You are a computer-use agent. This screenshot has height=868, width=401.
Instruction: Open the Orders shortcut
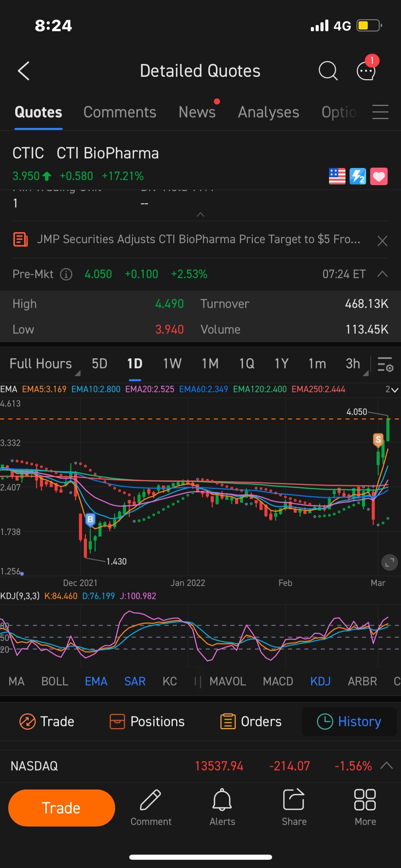click(x=251, y=722)
